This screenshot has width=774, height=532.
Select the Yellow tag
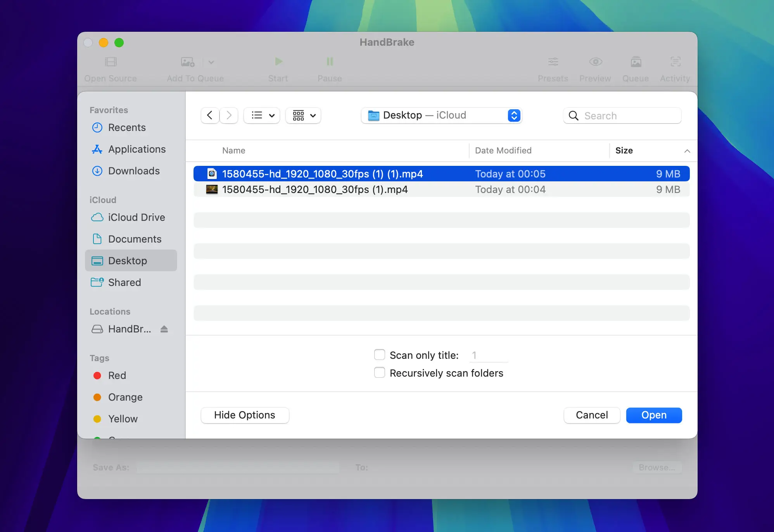(x=131, y=419)
